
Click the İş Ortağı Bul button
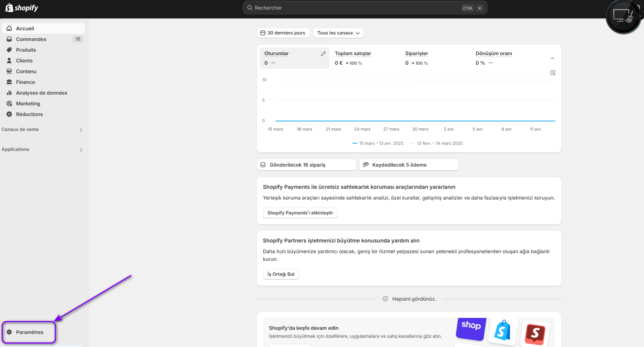point(281,274)
